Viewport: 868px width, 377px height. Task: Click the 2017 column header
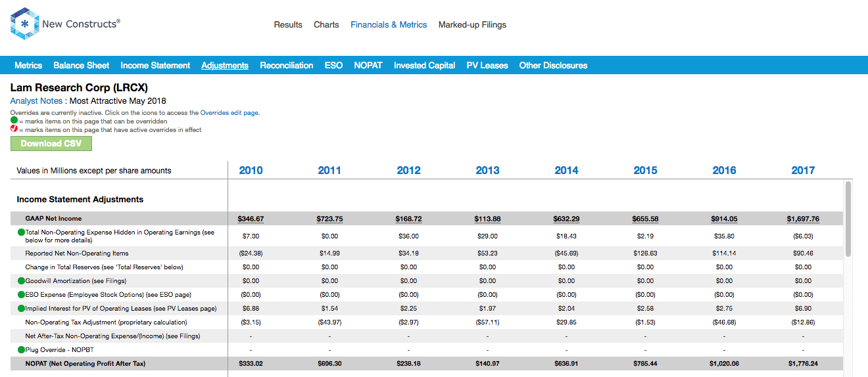click(803, 170)
